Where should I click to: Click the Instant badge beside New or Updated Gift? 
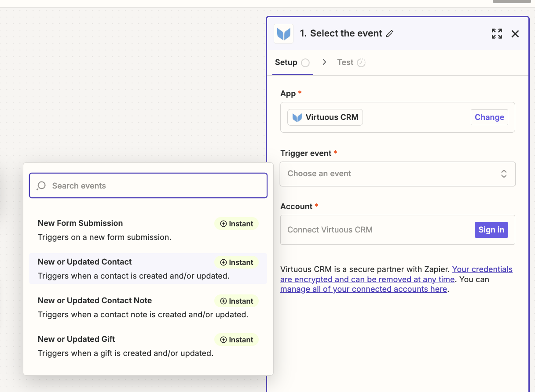coord(236,339)
